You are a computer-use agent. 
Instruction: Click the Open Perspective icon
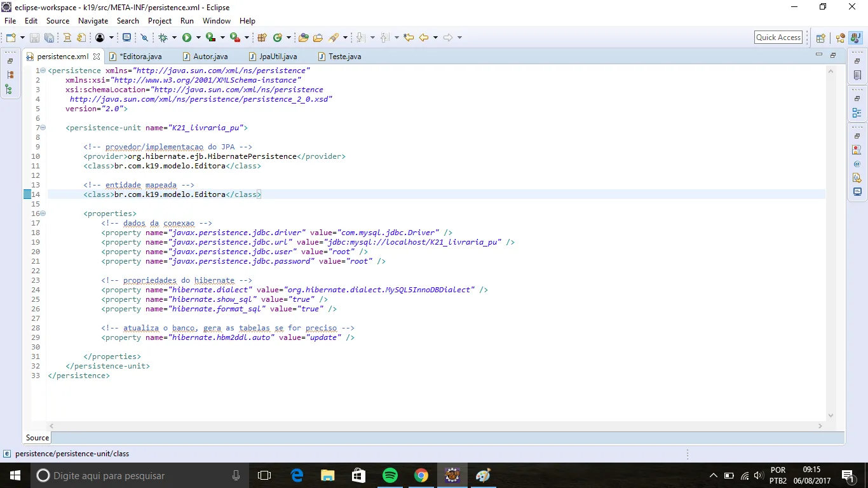pos(820,38)
